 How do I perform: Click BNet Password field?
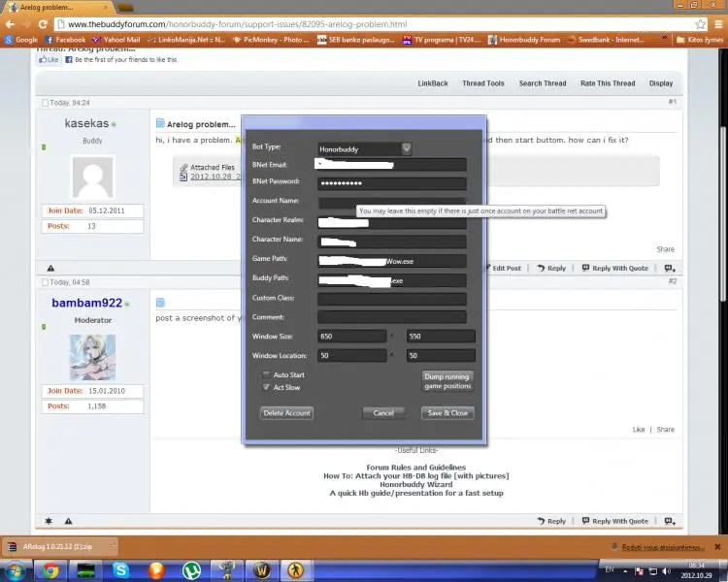tap(392, 183)
